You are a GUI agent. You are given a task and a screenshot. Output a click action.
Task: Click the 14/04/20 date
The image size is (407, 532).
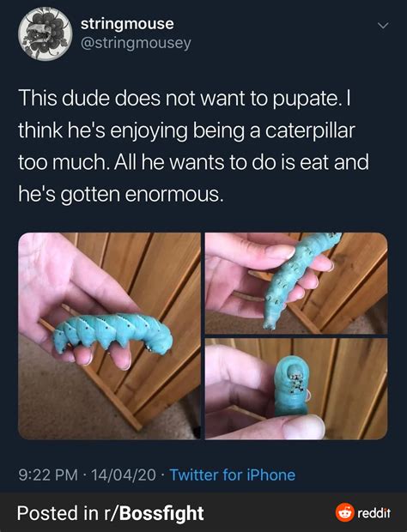pos(124,475)
